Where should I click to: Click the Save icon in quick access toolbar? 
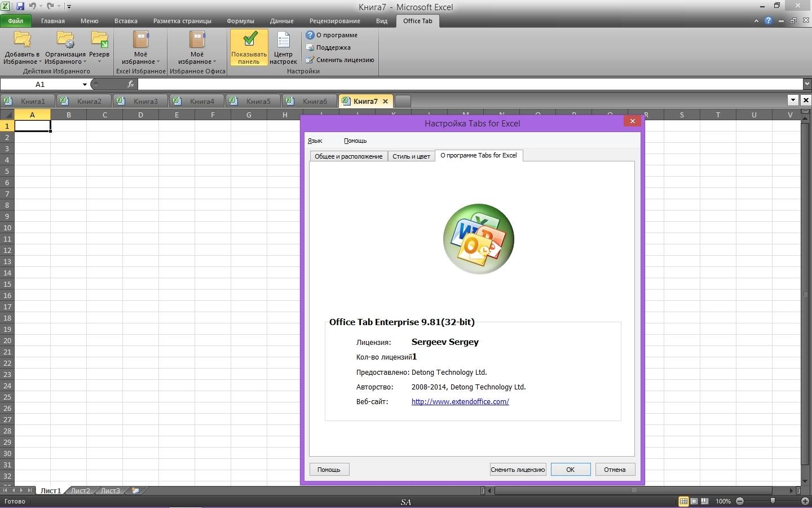pyautogui.click(x=20, y=6)
